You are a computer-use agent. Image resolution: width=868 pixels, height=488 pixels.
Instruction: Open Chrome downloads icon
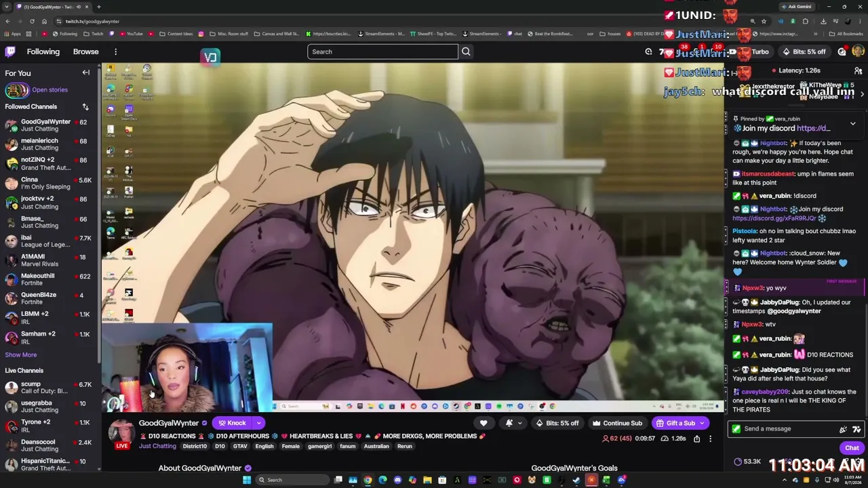click(823, 21)
